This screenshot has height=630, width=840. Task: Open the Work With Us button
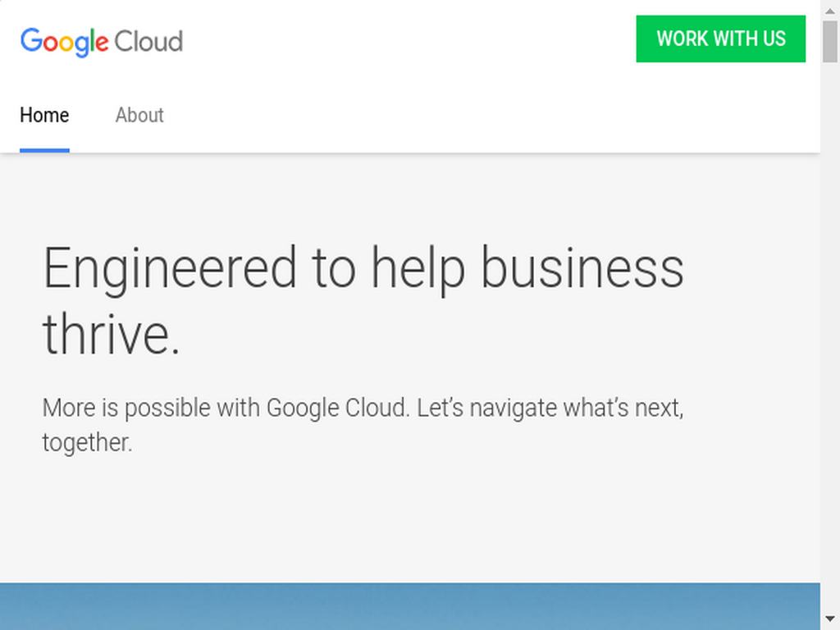coord(720,39)
